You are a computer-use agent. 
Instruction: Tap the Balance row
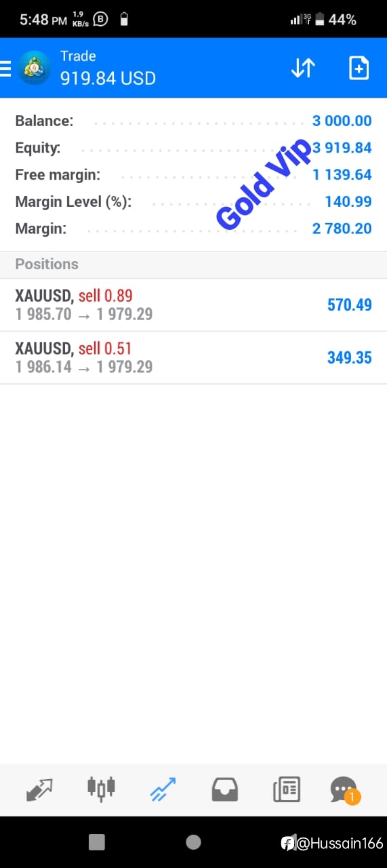tap(193, 121)
